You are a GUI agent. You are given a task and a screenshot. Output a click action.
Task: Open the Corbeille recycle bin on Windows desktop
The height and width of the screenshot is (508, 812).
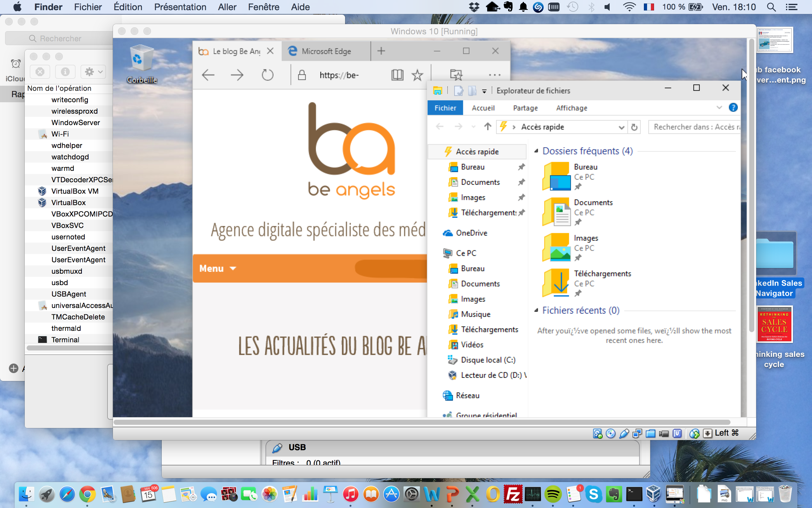pos(142,63)
